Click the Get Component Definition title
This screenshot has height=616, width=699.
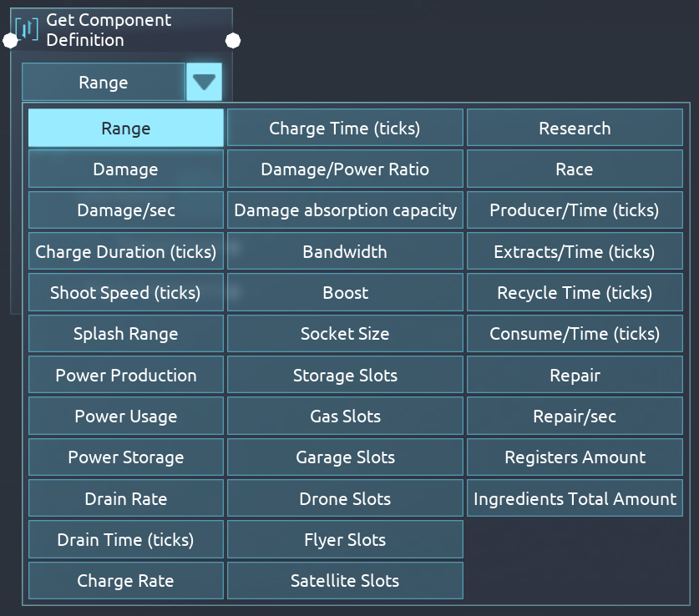click(109, 30)
